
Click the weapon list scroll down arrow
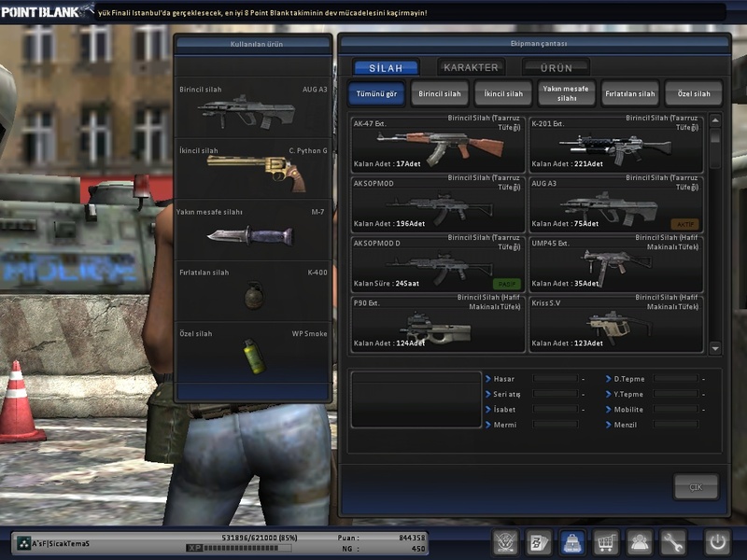click(715, 348)
